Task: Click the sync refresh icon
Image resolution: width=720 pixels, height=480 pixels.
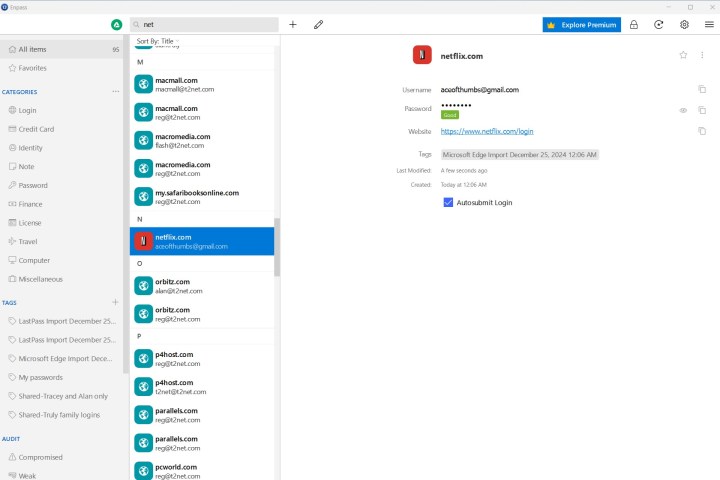Action: click(x=659, y=24)
